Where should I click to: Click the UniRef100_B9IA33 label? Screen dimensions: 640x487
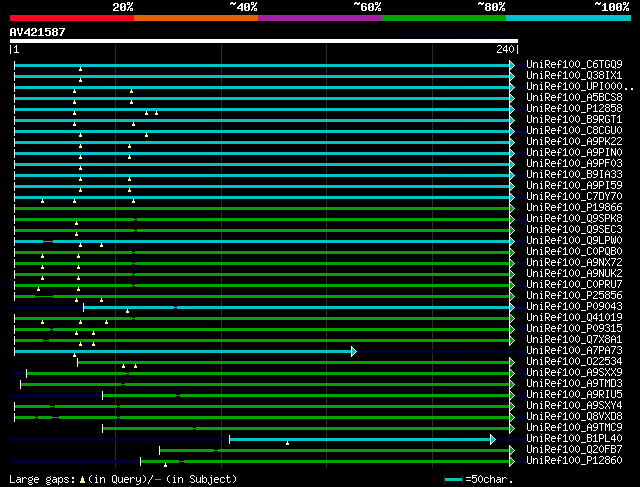click(x=574, y=175)
